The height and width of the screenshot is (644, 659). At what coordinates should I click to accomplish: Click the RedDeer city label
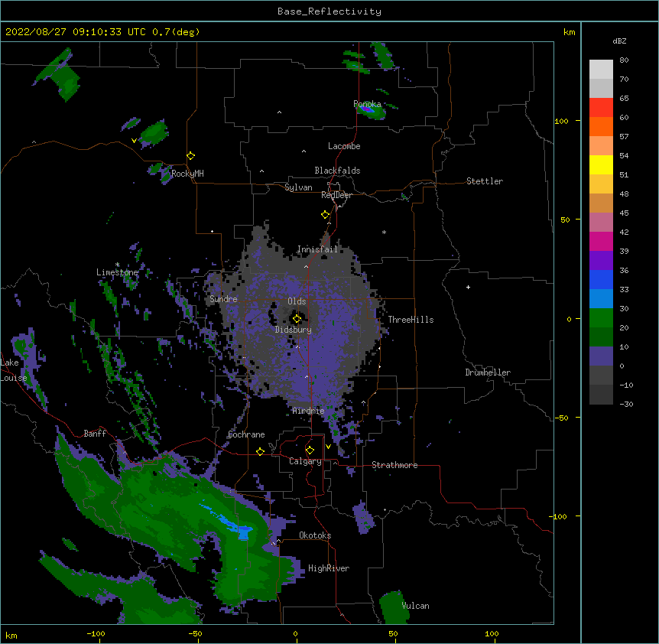pyautogui.click(x=336, y=195)
